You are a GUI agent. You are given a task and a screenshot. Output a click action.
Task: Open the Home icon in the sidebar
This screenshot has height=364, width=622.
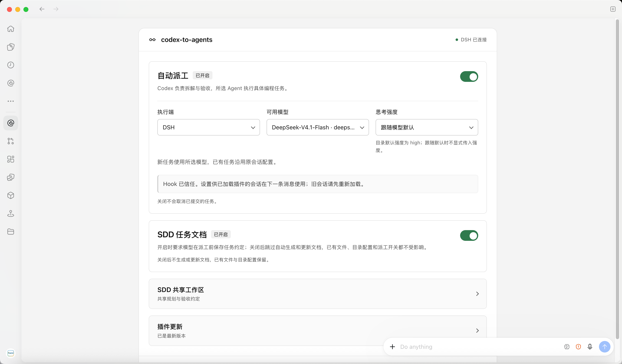pyautogui.click(x=11, y=29)
